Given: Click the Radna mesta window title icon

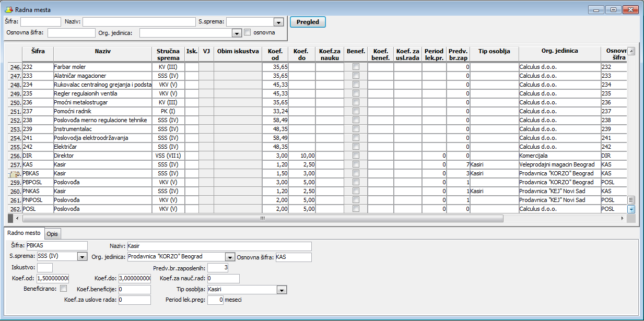Looking at the screenshot, I should point(8,10).
